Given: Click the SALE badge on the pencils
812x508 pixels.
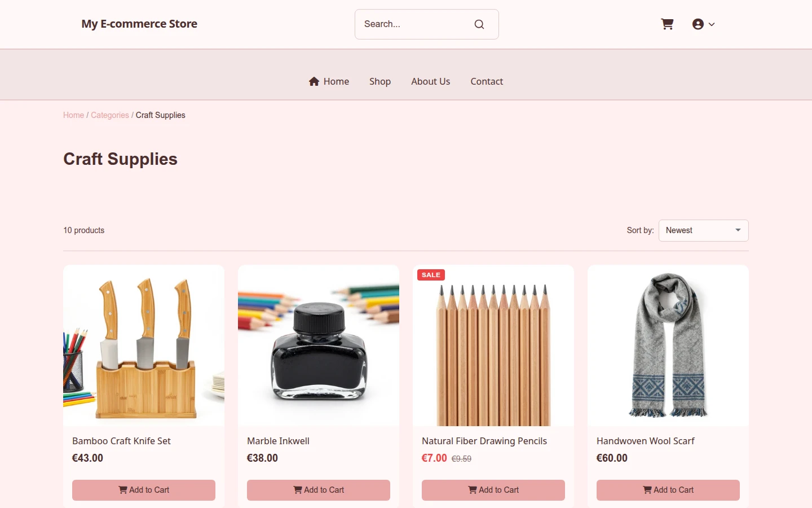Looking at the screenshot, I should [431, 275].
